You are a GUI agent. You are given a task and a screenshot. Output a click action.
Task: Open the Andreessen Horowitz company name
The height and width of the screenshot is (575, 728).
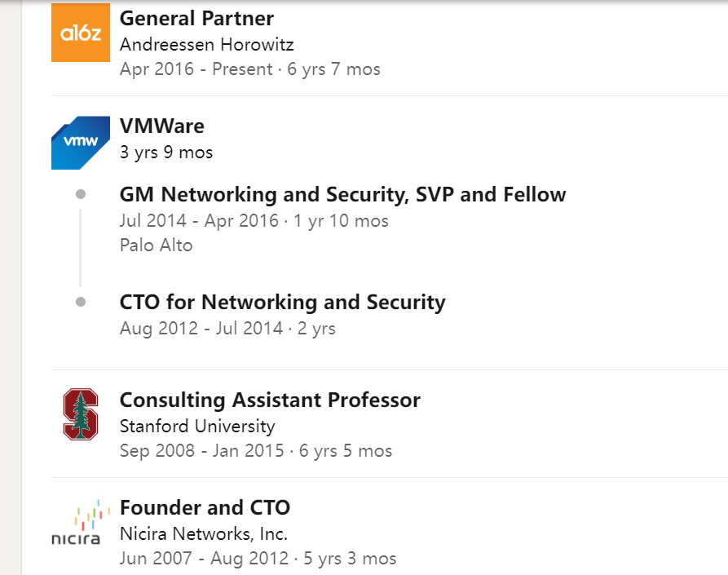[206, 44]
